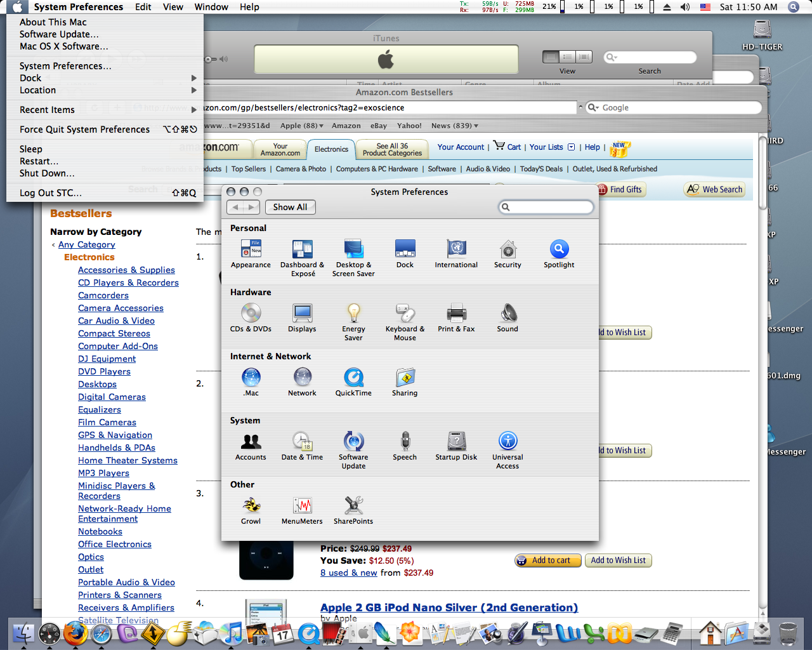This screenshot has height=650, width=812.
Task: Click the Add to cart button
Action: click(x=548, y=560)
